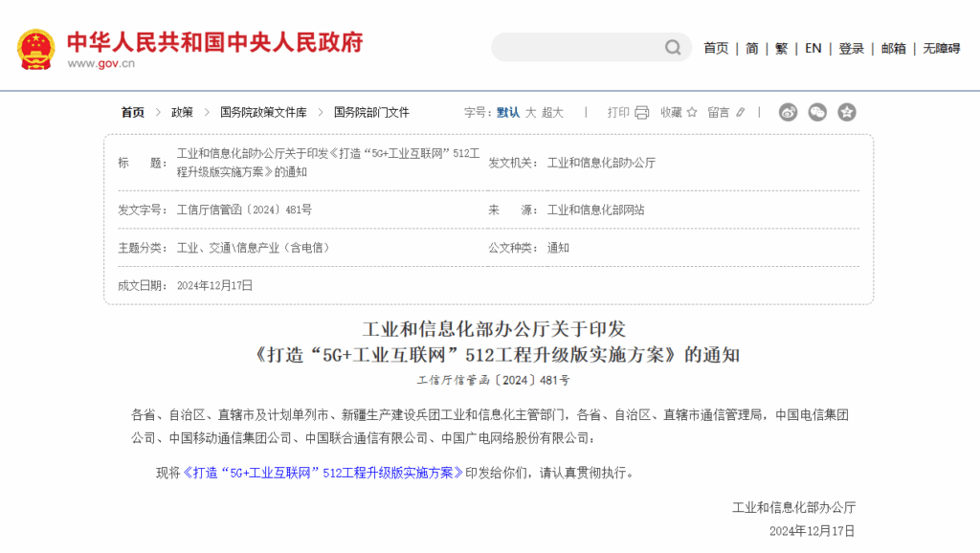Click the pencil icon next to 留言
Screen dimensions: 980x553
click(x=740, y=113)
